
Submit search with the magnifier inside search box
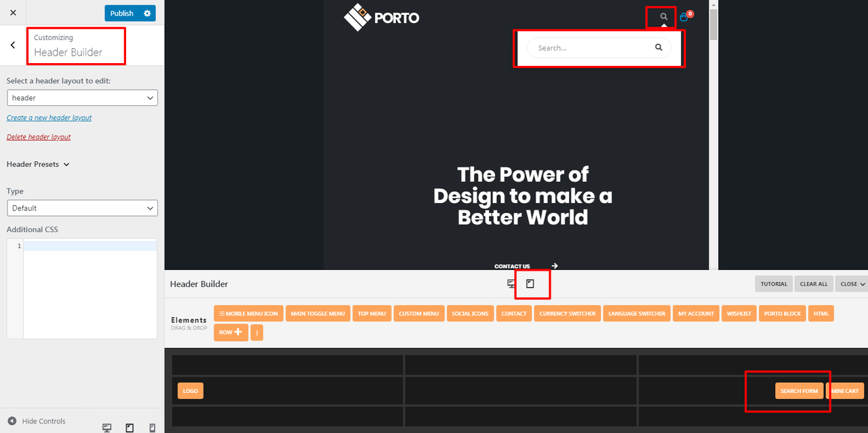(x=658, y=48)
